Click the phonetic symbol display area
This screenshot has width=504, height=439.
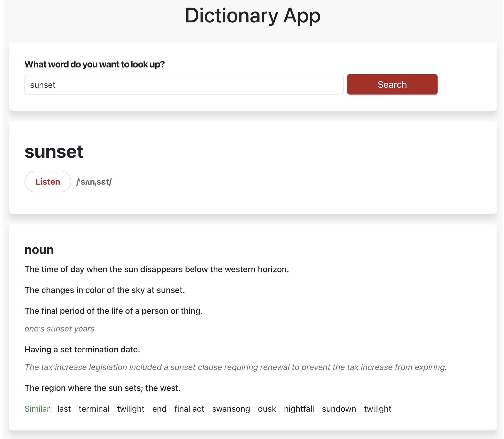pos(94,181)
